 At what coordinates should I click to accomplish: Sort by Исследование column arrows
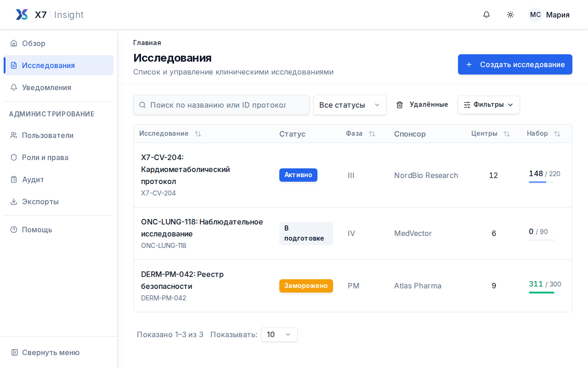[198, 134]
